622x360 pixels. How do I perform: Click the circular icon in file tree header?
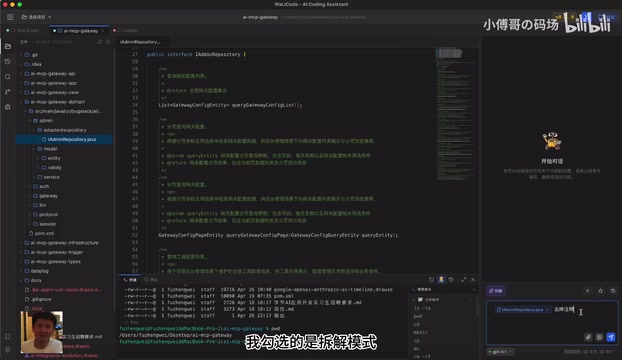pyautogui.click(x=108, y=42)
